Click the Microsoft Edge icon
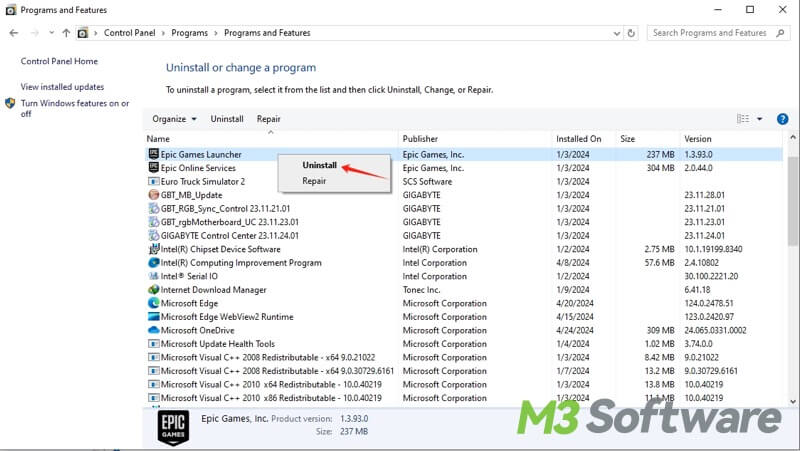 coord(154,303)
